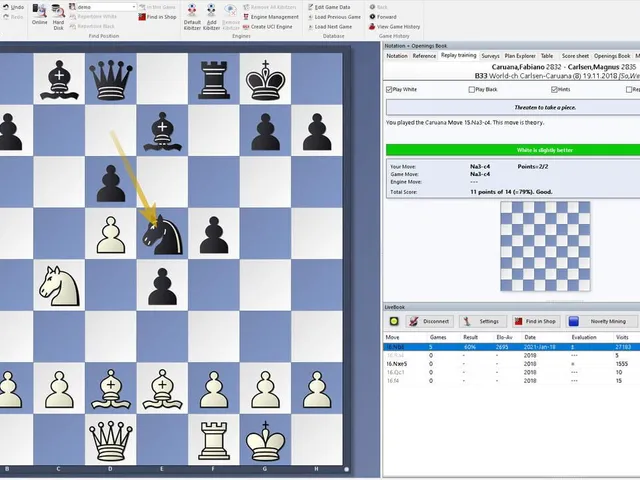This screenshot has height=480, width=640.
Task: Switch to the Table tab
Action: pyautogui.click(x=547, y=56)
